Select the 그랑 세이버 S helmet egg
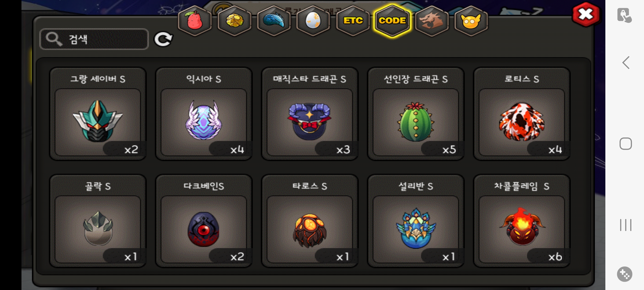The width and height of the screenshot is (644, 290). pos(98,114)
